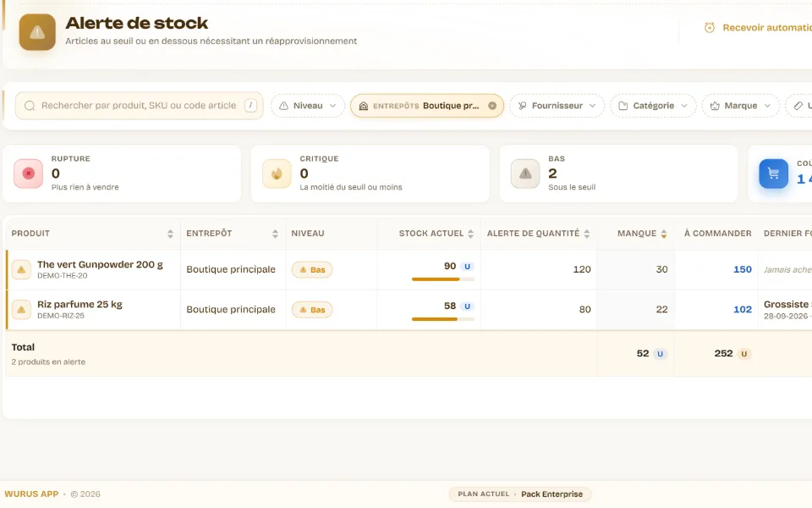Viewport: 812px width, 508px height.
Task: Click the Bas warning triangle icon
Action: click(525, 174)
